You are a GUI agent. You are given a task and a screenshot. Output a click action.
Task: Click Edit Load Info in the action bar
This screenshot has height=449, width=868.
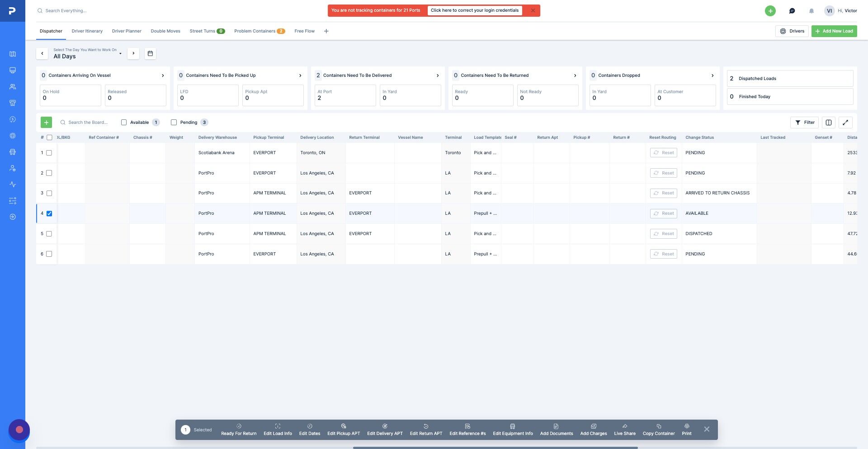pos(278,430)
